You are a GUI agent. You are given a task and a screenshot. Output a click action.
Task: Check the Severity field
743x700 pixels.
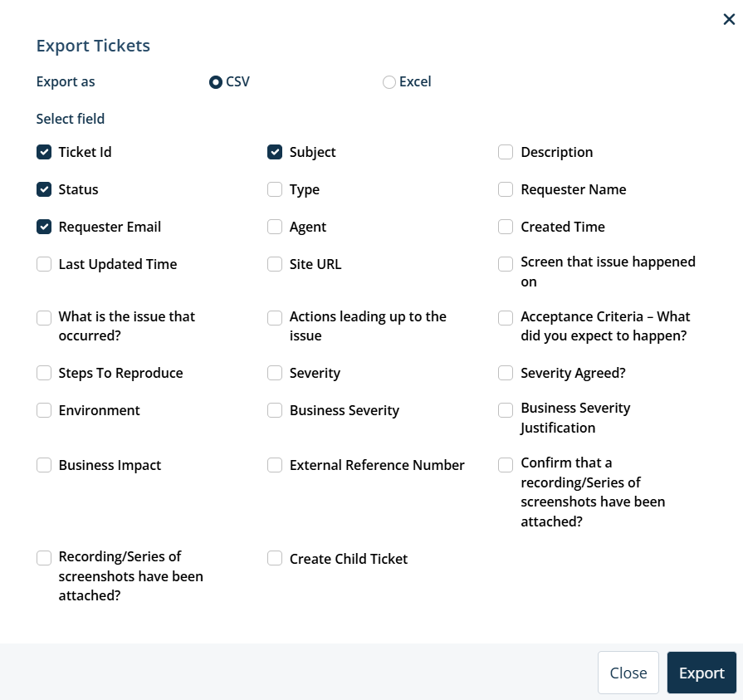pyautogui.click(x=275, y=373)
